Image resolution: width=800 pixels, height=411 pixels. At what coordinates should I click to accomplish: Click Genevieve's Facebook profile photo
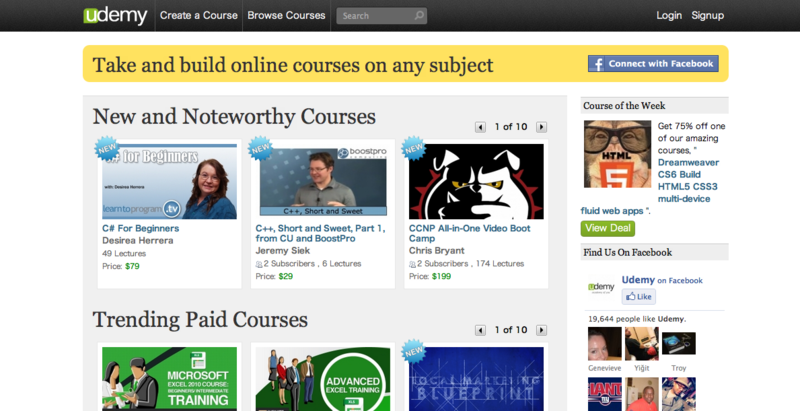(605, 344)
